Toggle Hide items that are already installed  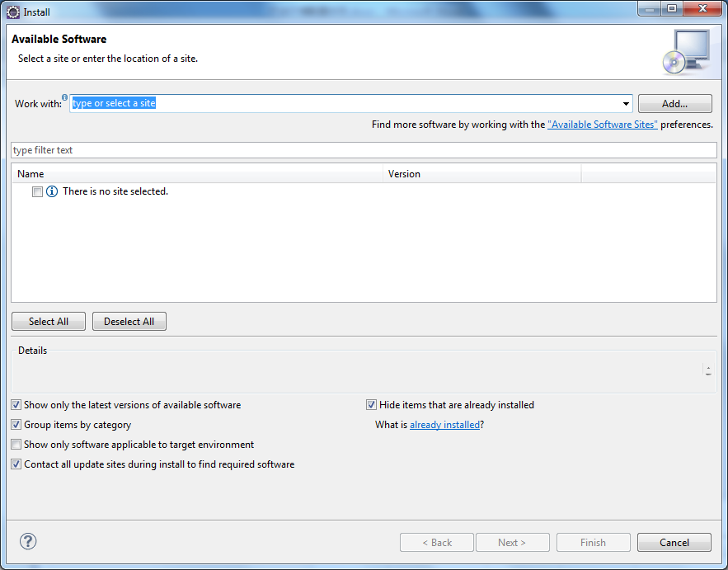click(x=371, y=405)
